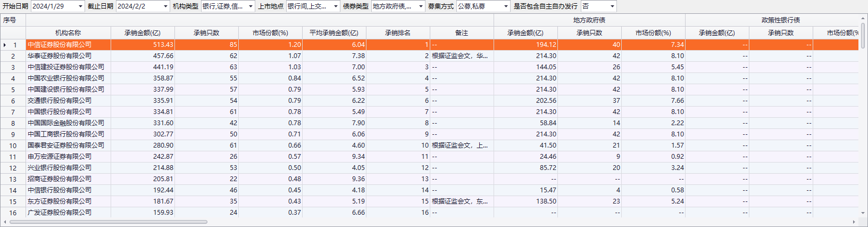This screenshot has width=868, height=227.
Task: Open the 是否包含自主自办发行 dropdown
Action: coord(612,6)
